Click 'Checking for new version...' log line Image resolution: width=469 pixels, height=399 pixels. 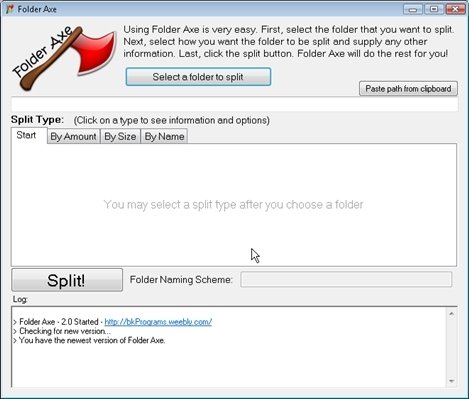(x=62, y=331)
